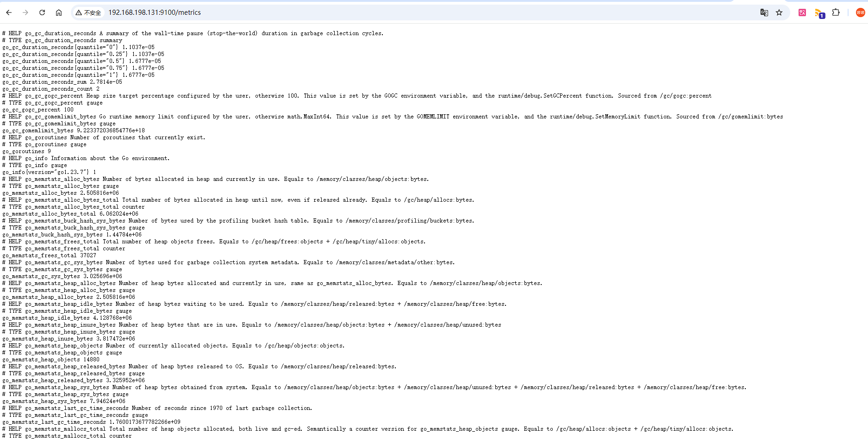
Task: Show the 不安全 site security info
Action: tap(88, 12)
